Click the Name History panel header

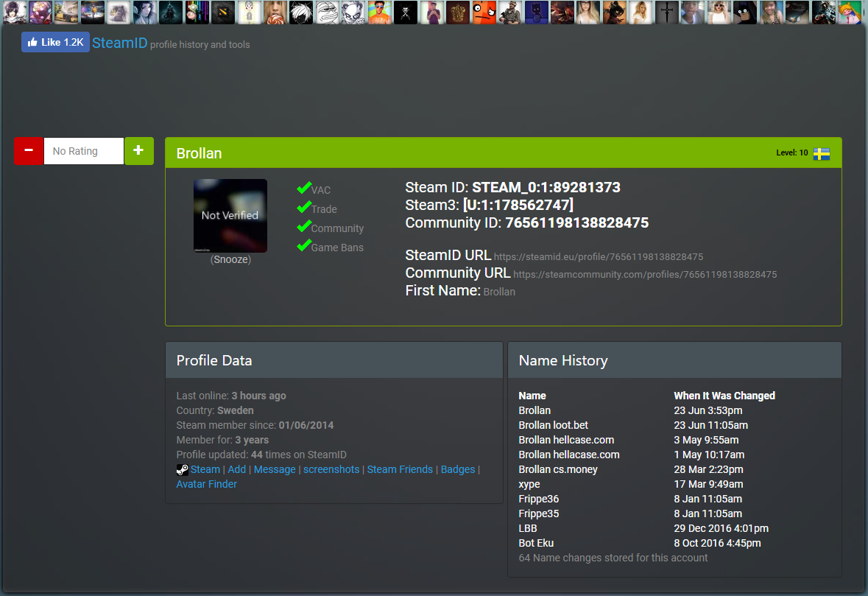pyautogui.click(x=674, y=360)
